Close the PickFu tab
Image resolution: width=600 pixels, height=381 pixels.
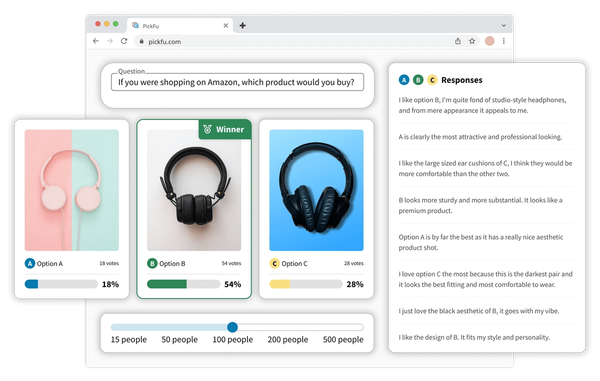point(226,26)
